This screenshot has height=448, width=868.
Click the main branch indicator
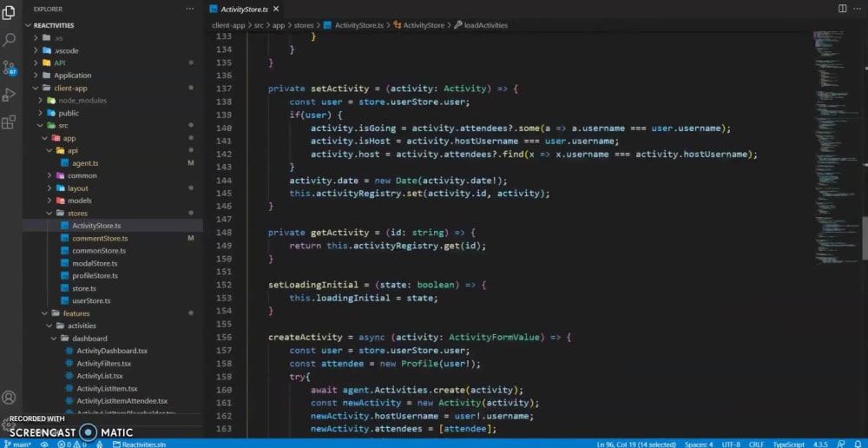17,445
